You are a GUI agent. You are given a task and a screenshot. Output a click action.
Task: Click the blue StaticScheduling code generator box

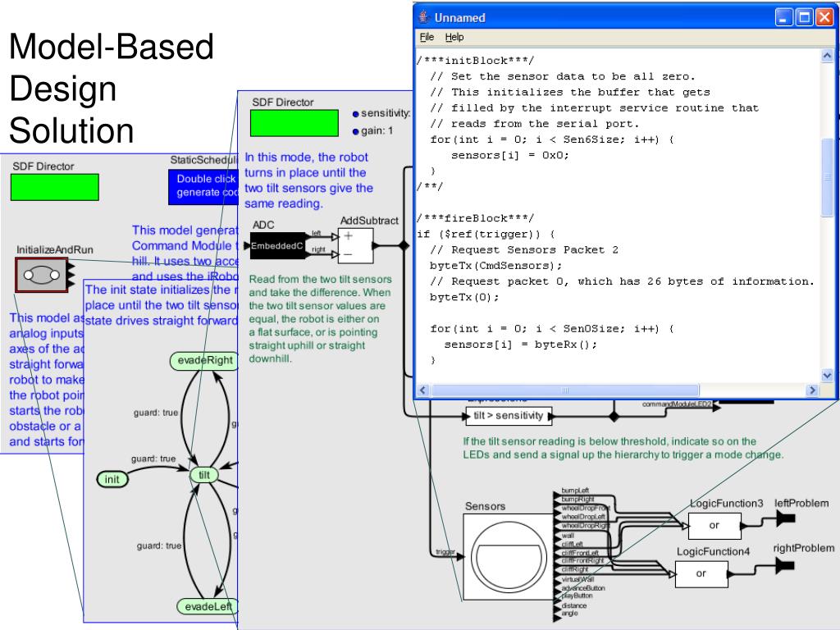(203, 187)
